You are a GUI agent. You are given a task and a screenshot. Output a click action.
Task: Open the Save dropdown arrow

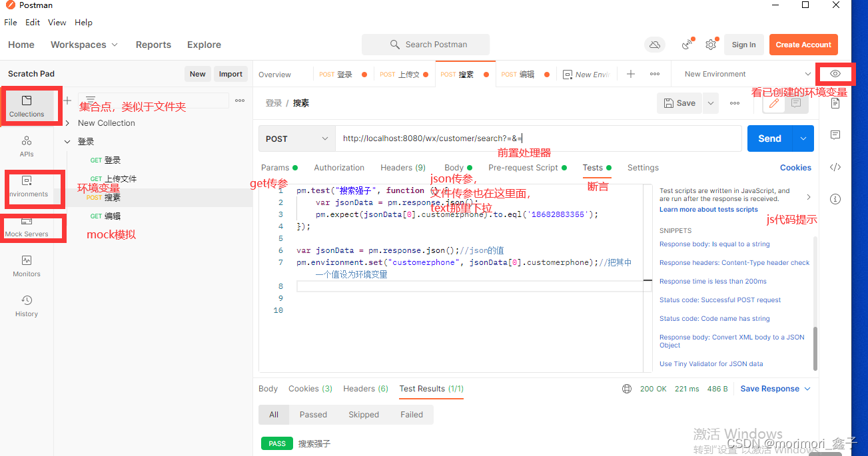711,103
